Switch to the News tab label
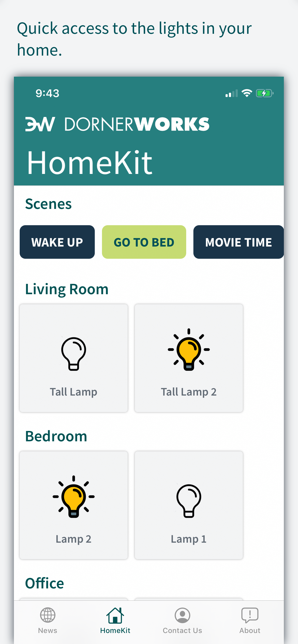The image size is (298, 644). coord(48,631)
